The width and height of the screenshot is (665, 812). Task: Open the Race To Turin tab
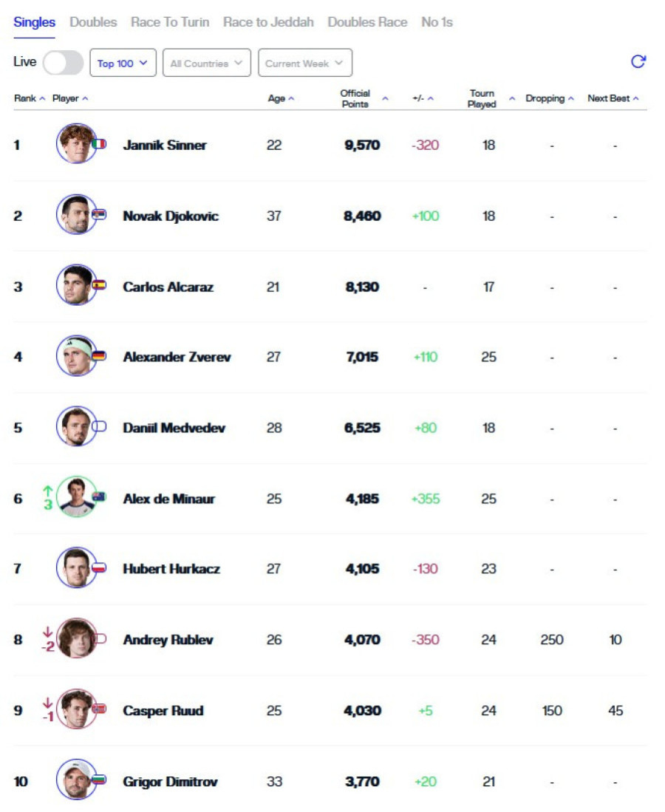pos(170,22)
